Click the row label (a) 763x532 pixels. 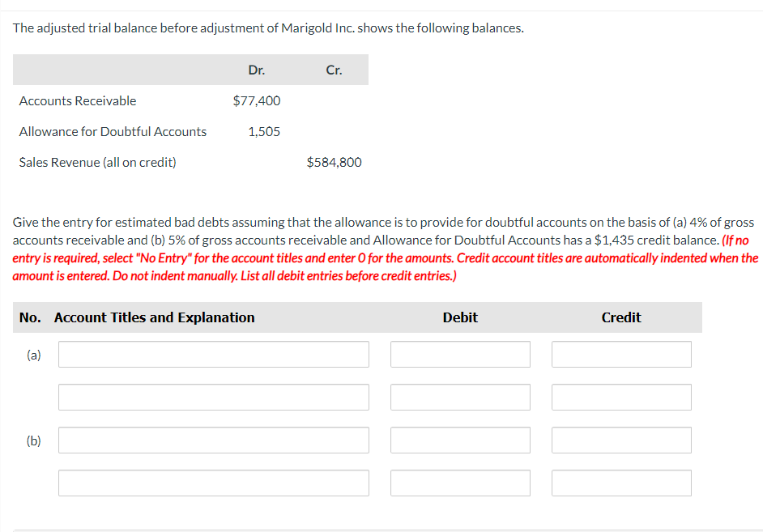click(32, 354)
